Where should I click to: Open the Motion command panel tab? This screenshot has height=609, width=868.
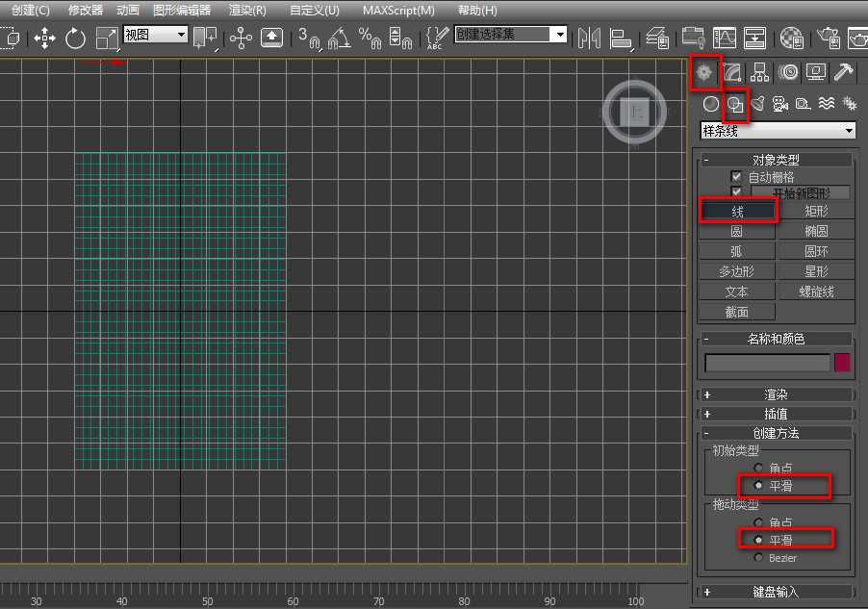tap(788, 72)
